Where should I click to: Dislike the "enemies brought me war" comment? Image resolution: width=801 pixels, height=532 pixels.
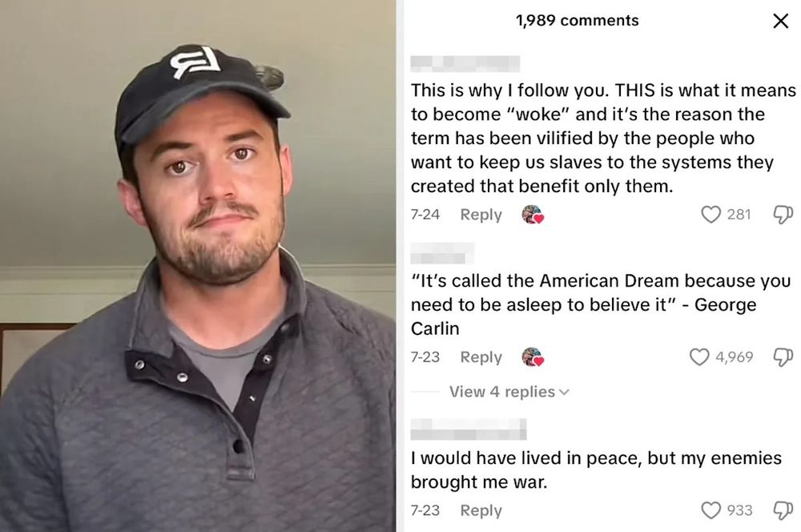pyautogui.click(x=783, y=510)
